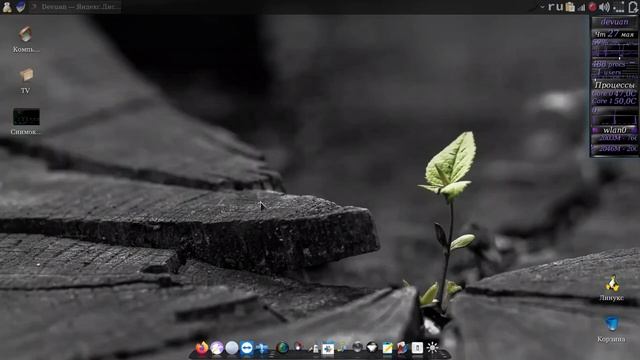The width and height of the screenshot is (640, 360).
Task: Launch the blue cross-shaped dock app
Action: 262,348
